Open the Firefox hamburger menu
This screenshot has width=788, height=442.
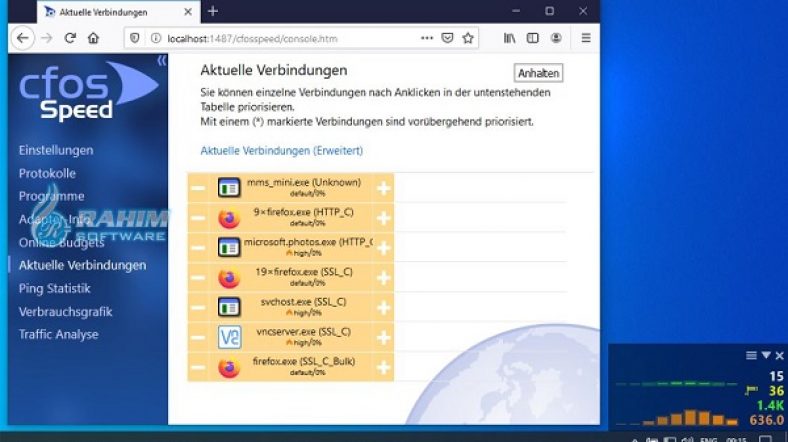pos(586,38)
